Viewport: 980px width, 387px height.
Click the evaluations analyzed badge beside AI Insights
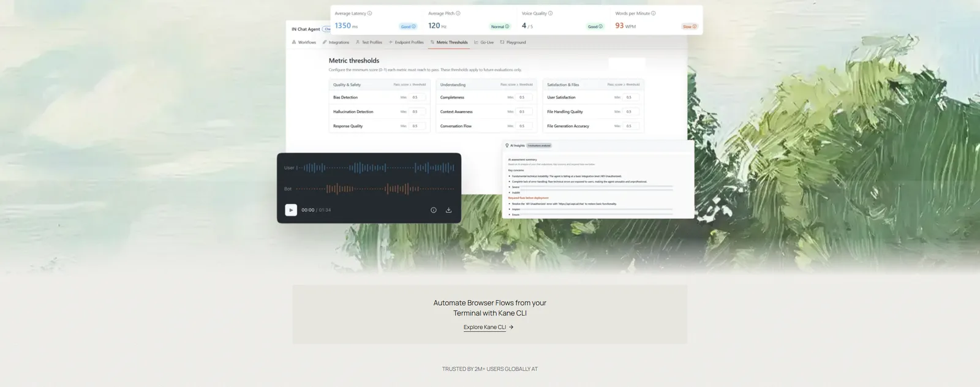tap(539, 146)
